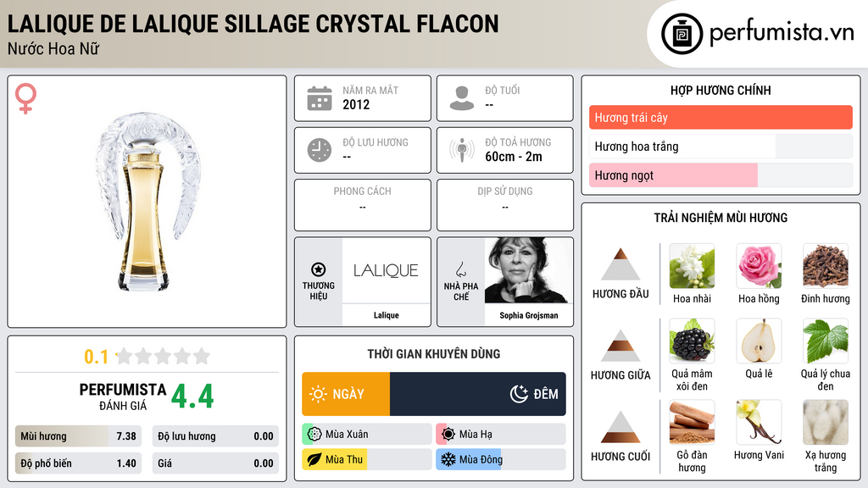The height and width of the screenshot is (488, 868).
Task: Click the clock icon for Độ lưu hương
Action: (320, 150)
